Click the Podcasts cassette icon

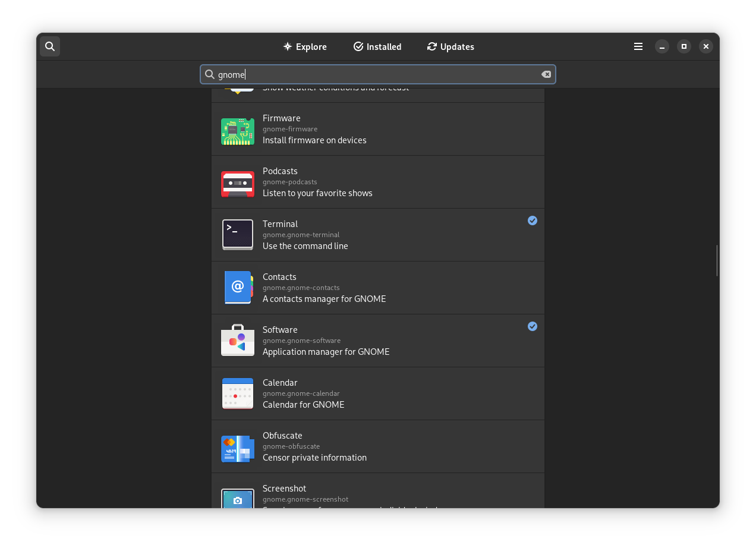[x=238, y=184]
